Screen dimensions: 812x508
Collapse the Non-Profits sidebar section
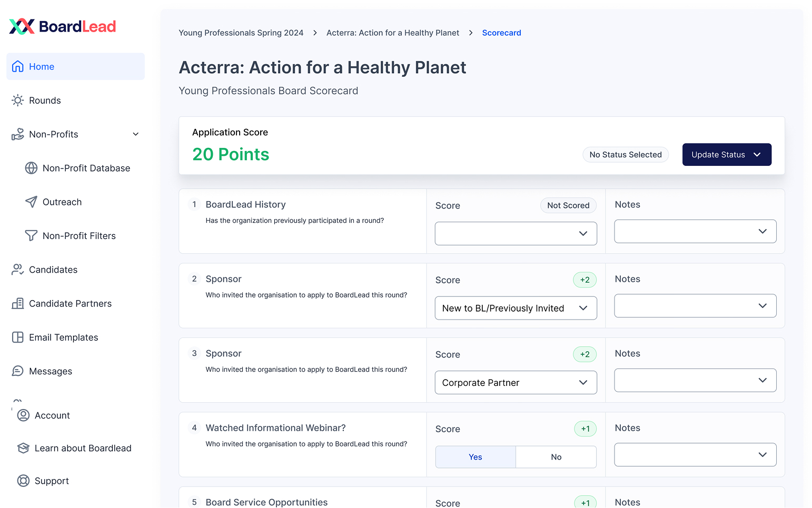[x=136, y=134]
